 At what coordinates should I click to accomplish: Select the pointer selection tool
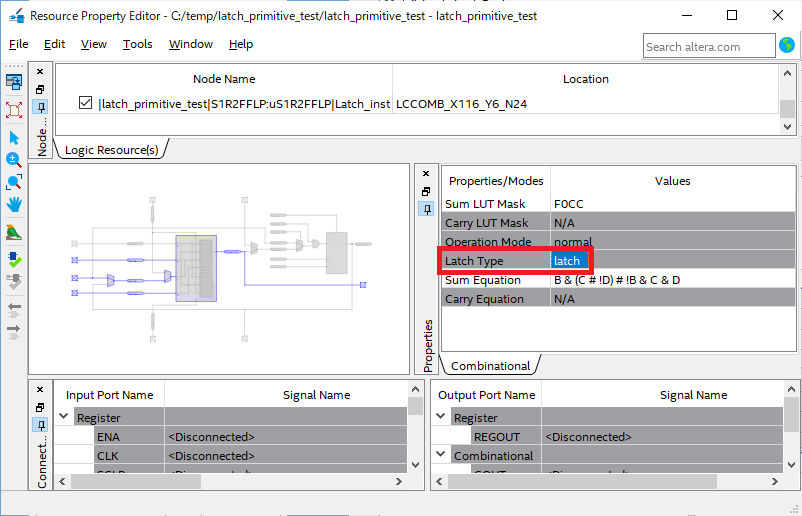click(x=14, y=137)
